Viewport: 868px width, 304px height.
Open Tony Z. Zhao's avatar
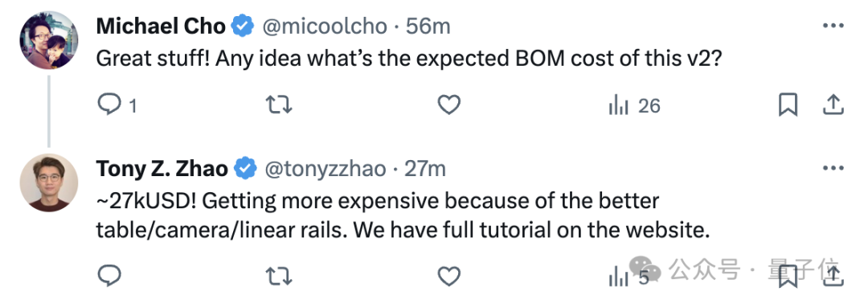[x=49, y=183]
